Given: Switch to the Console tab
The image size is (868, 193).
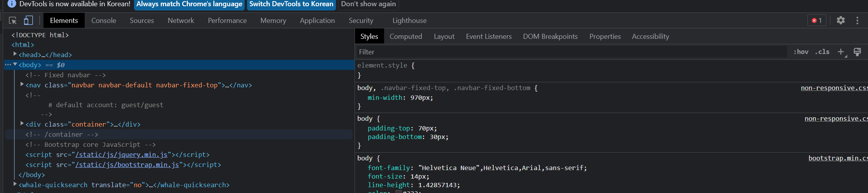Looking at the screenshot, I should pos(104,21).
